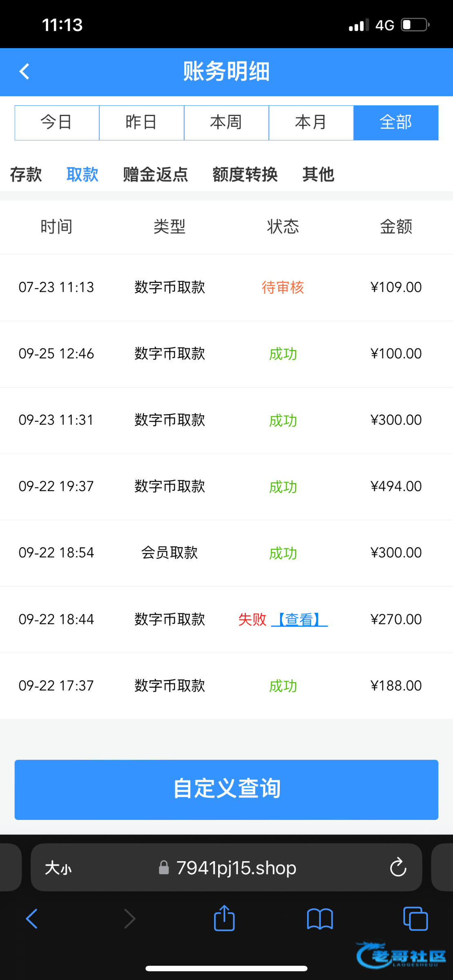
Task: Tap the 7941pj15.shop address bar
Action: [x=236, y=868]
